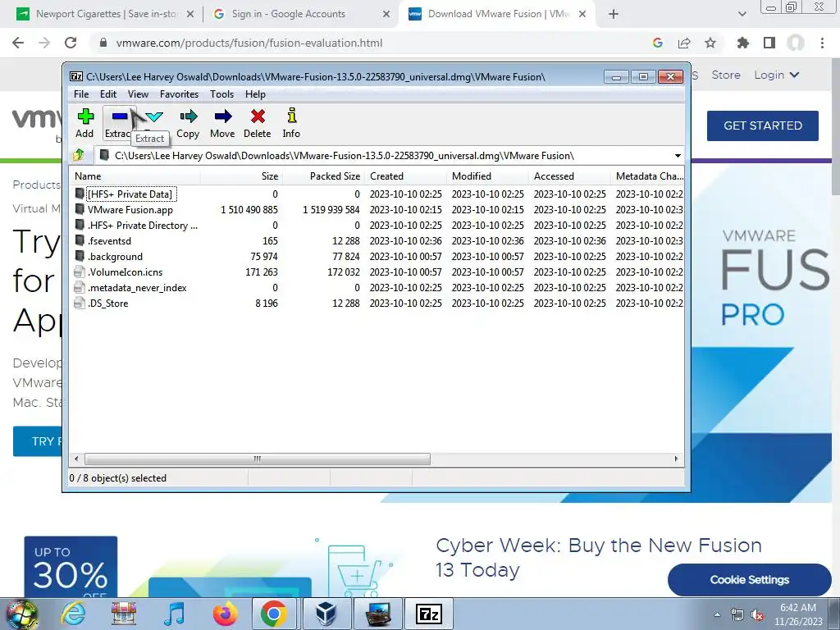Screen dimensions: 840x630
Task: Go up one folder level icon
Action: coord(79,155)
